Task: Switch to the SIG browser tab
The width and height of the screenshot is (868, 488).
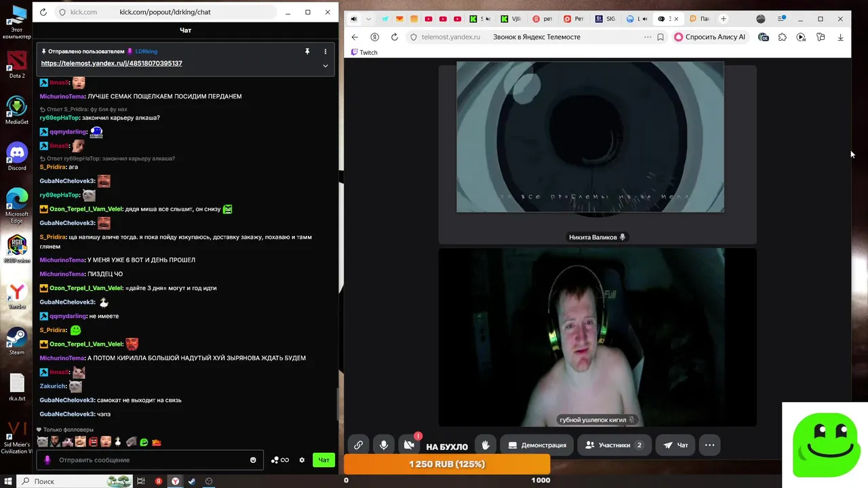Action: [x=605, y=19]
